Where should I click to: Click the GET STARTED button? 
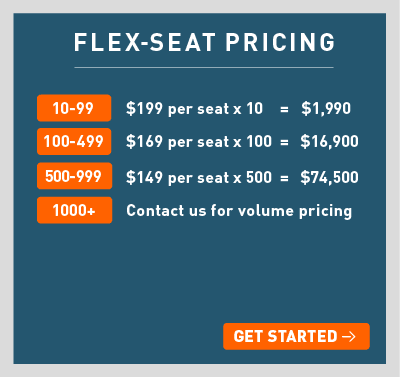(x=296, y=336)
